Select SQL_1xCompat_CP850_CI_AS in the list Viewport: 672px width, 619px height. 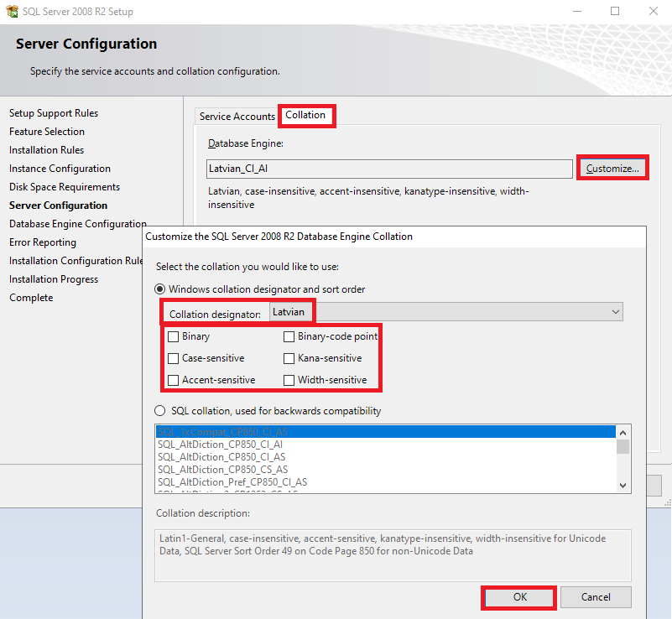[386, 432]
